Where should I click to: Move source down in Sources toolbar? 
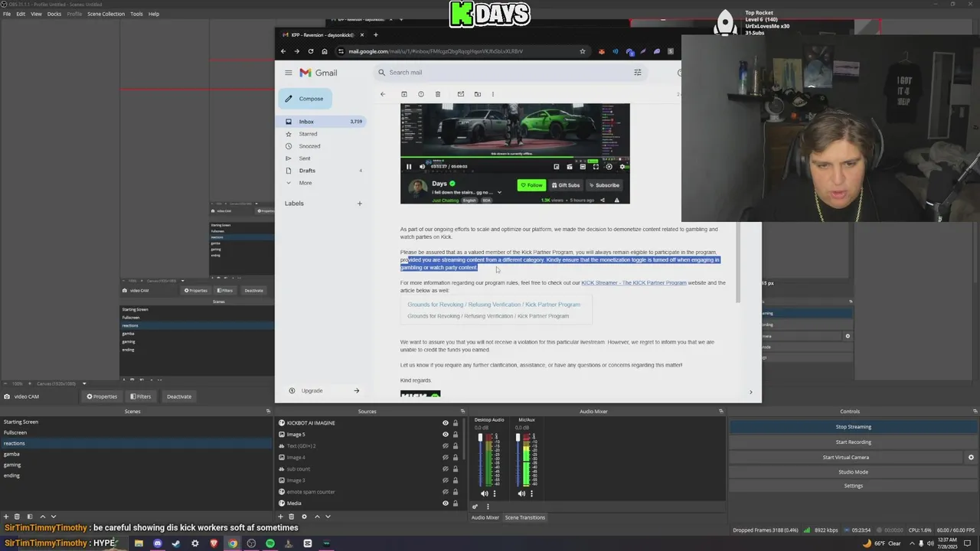point(328,517)
